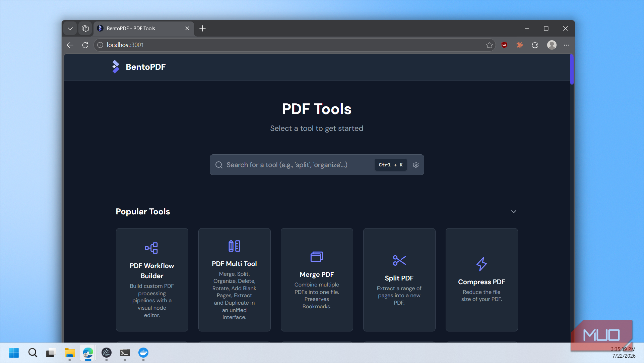Viewport: 644px width, 363px height.
Task: Open the tab actions workspace icon
Action: tap(85, 29)
